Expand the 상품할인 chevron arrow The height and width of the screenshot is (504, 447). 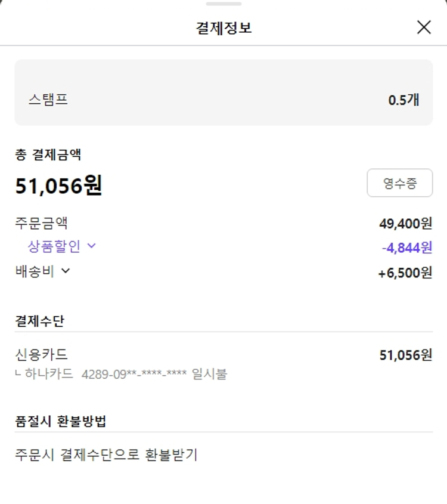click(x=91, y=246)
